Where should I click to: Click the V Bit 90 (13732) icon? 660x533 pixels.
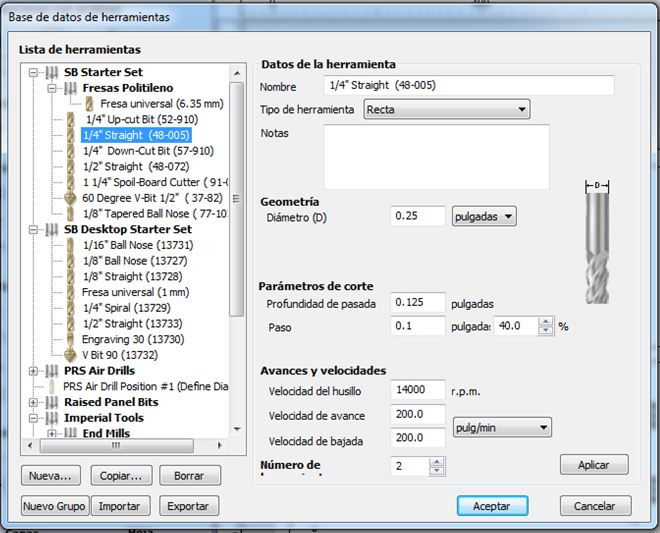[x=70, y=355]
